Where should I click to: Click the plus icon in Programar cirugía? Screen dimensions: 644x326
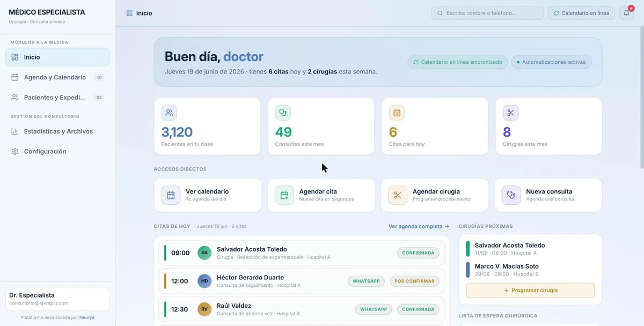pos(506,290)
